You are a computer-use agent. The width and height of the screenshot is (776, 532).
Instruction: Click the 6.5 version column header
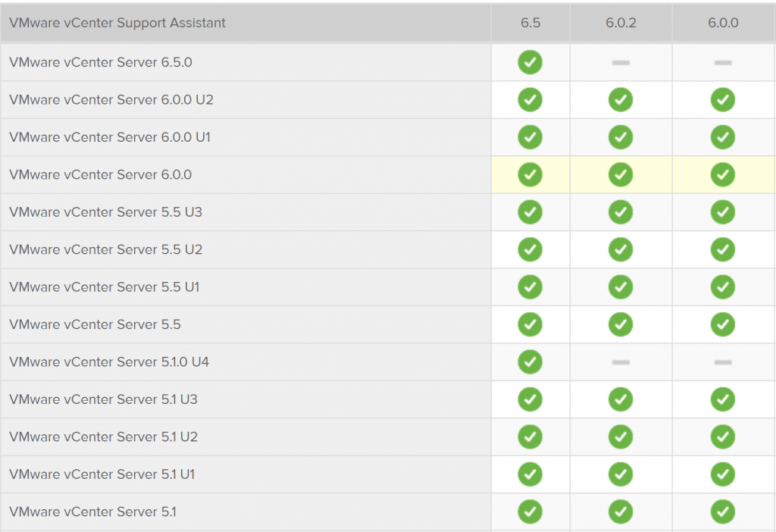[x=530, y=23]
